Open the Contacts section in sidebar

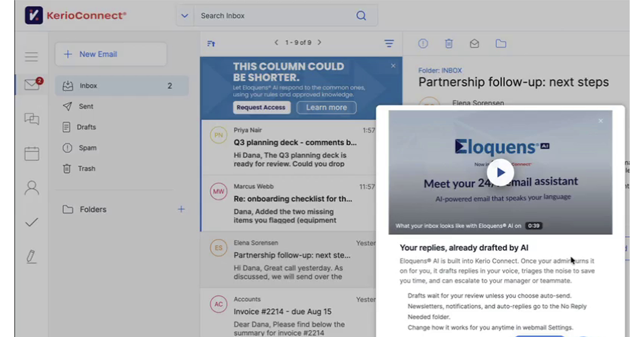[x=32, y=188]
